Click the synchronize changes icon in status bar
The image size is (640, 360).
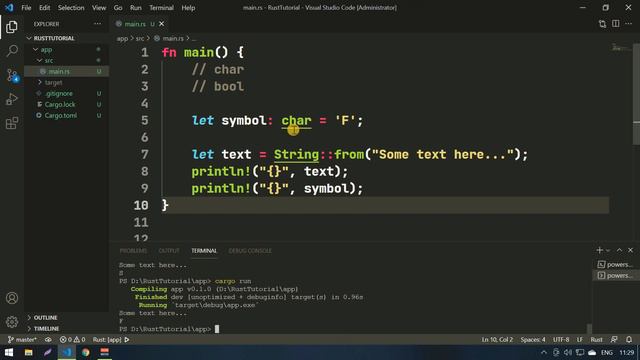point(48,340)
